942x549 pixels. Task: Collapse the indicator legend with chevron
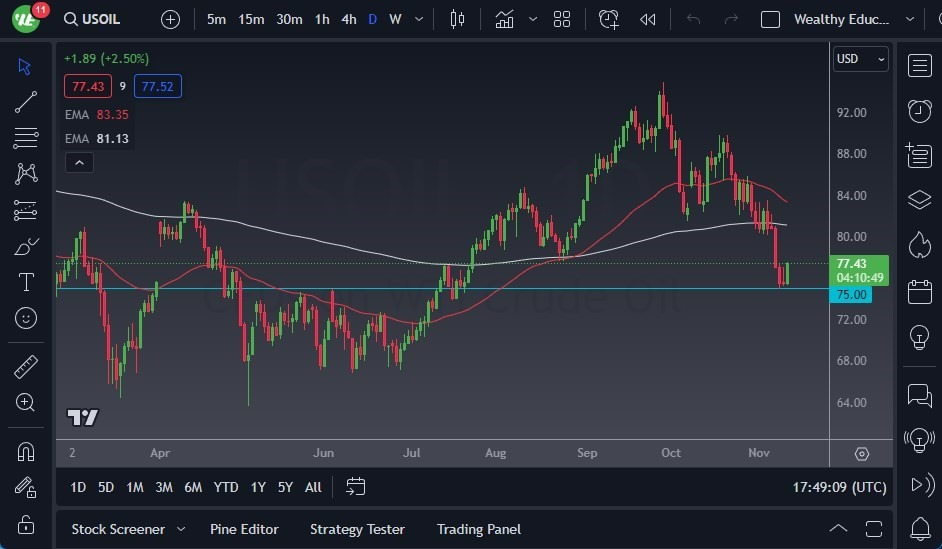(79, 162)
